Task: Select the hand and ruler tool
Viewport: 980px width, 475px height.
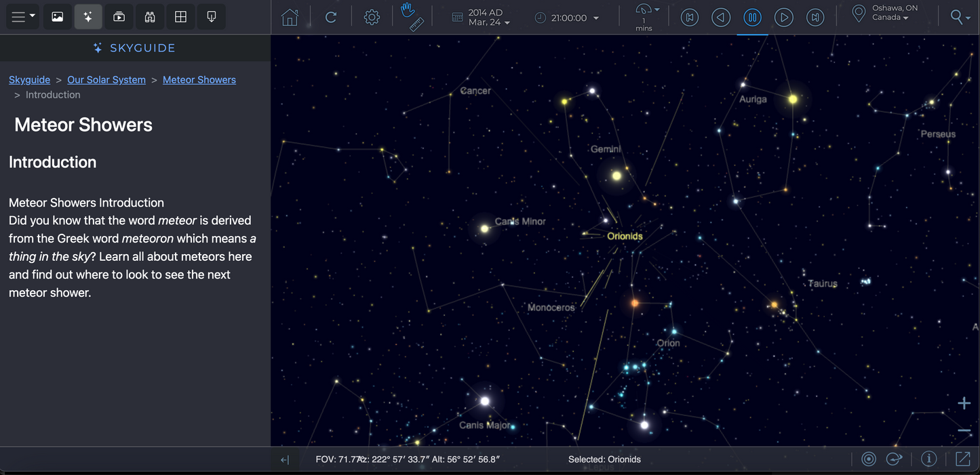Action: point(412,18)
